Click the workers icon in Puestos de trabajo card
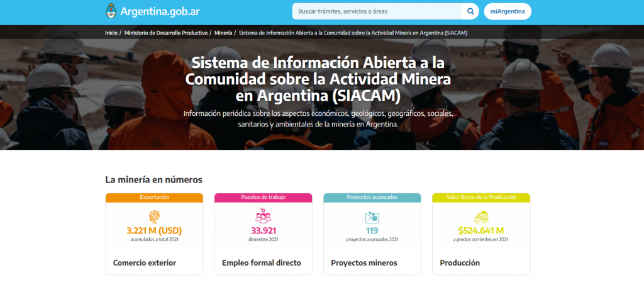The height and width of the screenshot is (304, 644). coord(264,216)
